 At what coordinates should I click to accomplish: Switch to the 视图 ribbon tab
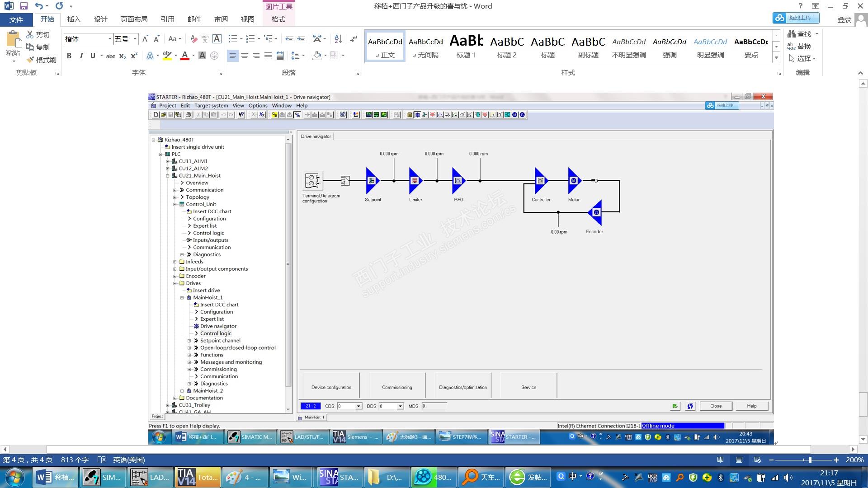[247, 19]
